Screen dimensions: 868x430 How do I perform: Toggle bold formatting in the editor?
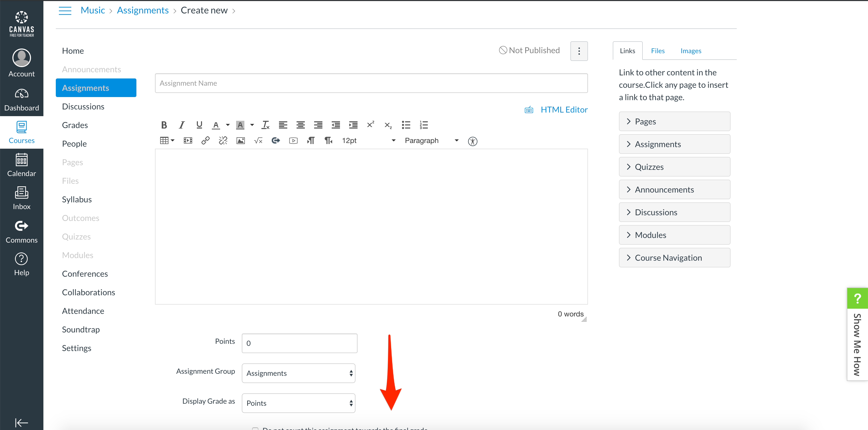pyautogui.click(x=164, y=125)
